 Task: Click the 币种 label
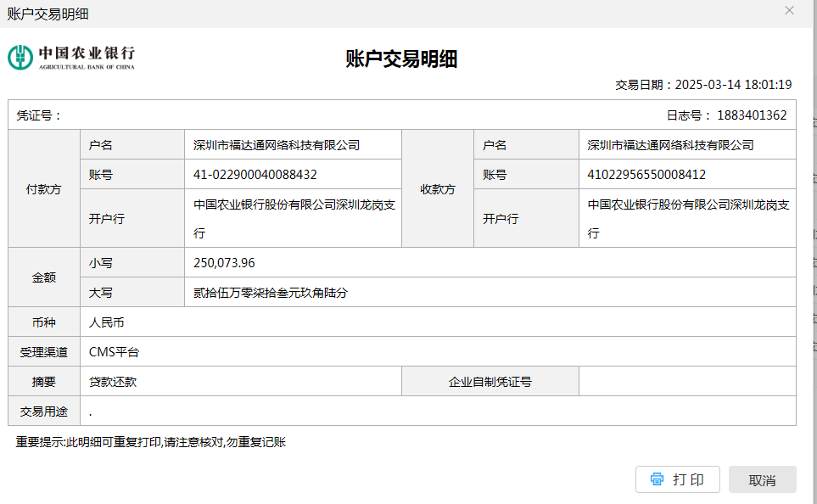point(44,322)
